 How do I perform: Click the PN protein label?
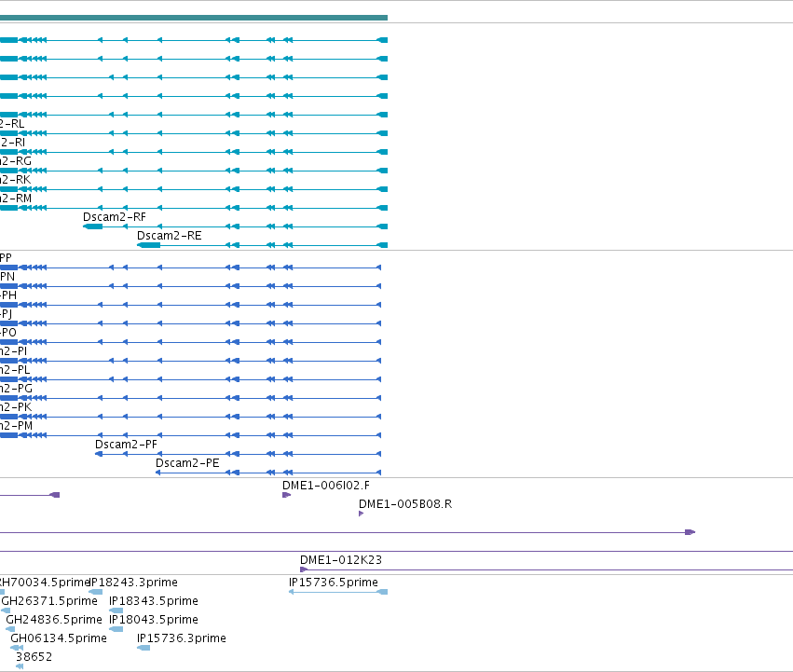7,277
